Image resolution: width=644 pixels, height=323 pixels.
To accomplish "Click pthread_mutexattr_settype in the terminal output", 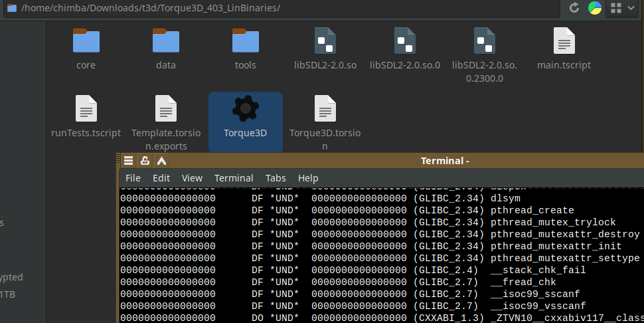I will coord(565,258).
